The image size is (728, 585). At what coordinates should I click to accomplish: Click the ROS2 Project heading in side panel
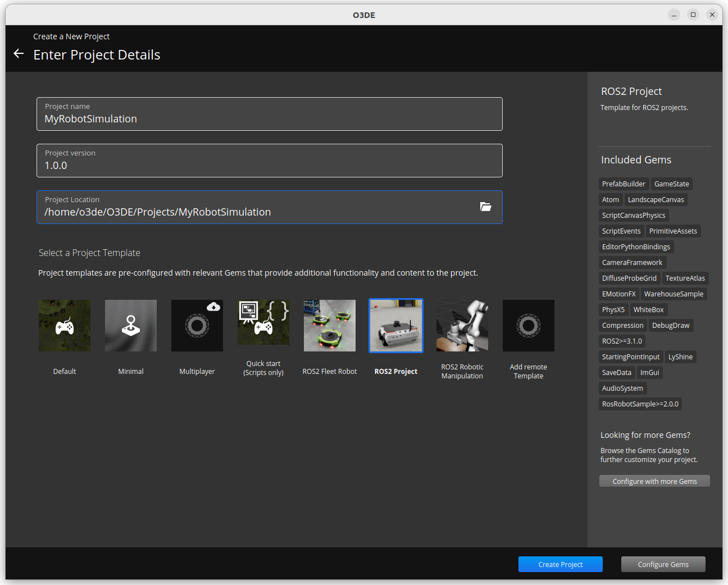[x=631, y=92]
